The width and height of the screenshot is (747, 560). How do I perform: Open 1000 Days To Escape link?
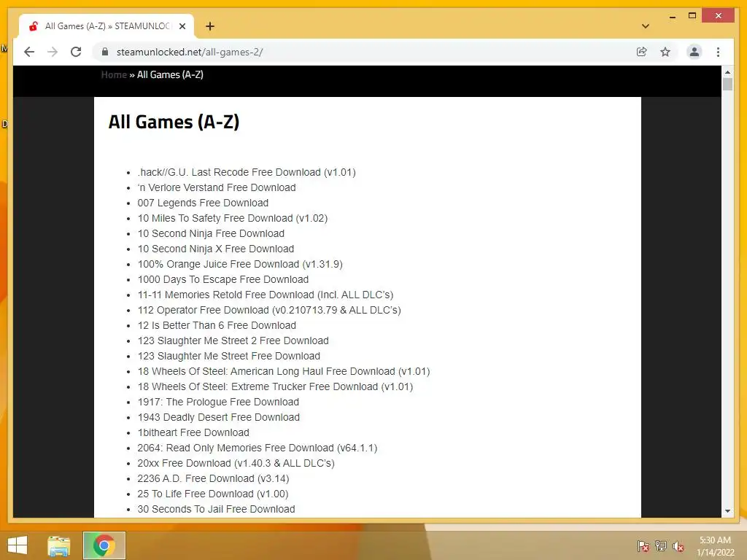click(x=223, y=279)
